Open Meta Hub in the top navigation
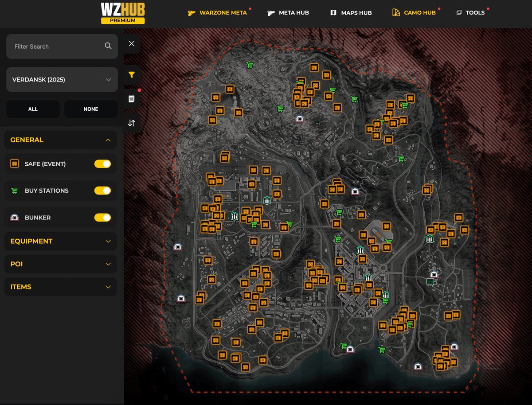This screenshot has width=532, height=405. pyautogui.click(x=288, y=12)
